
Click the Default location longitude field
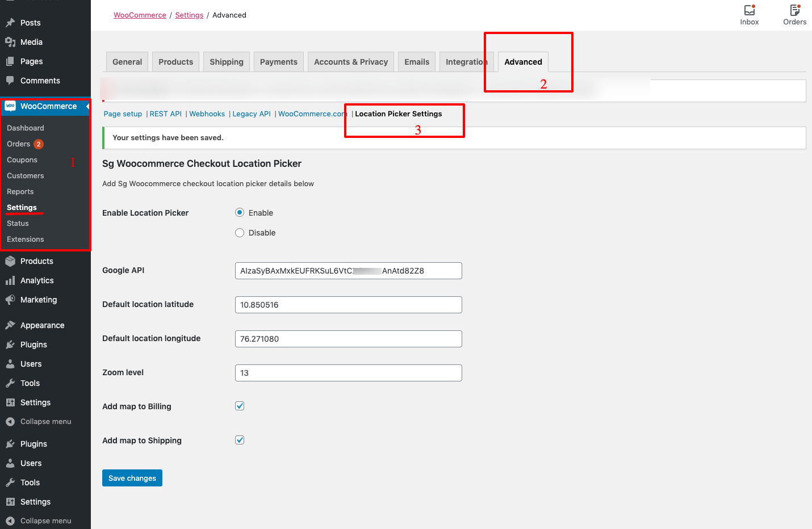(x=349, y=339)
